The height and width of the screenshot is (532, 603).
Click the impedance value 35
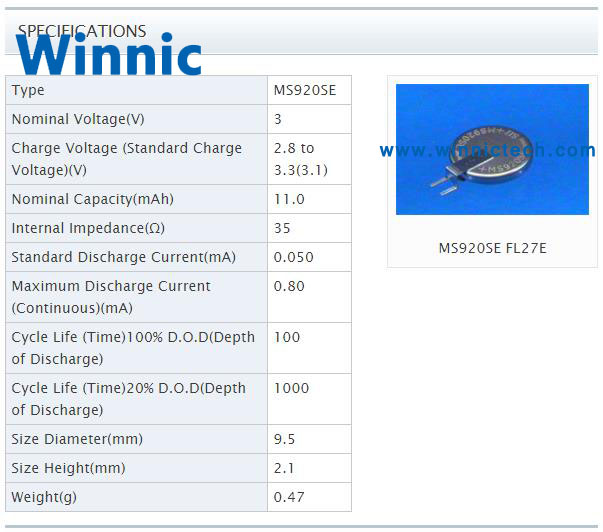coord(282,228)
